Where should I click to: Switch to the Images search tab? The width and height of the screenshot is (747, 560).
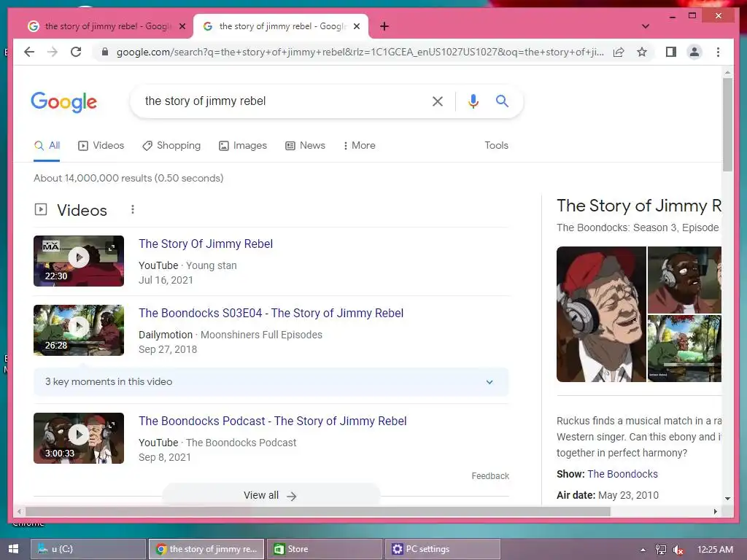[242, 146]
